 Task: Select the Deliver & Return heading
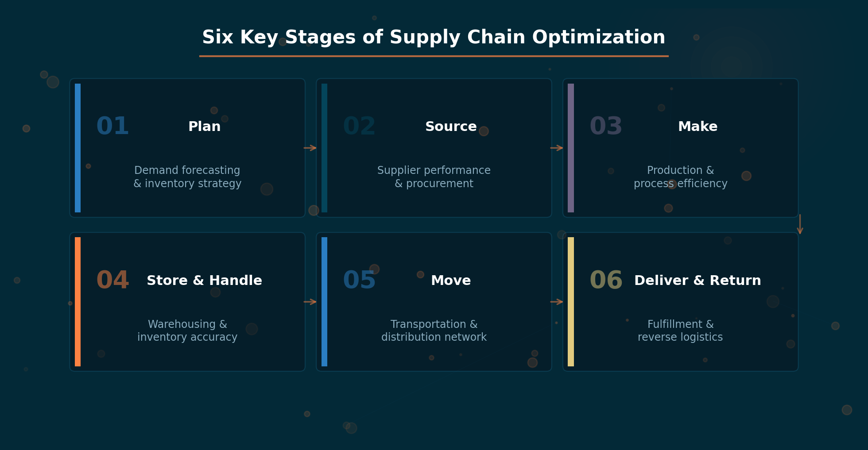point(697,281)
